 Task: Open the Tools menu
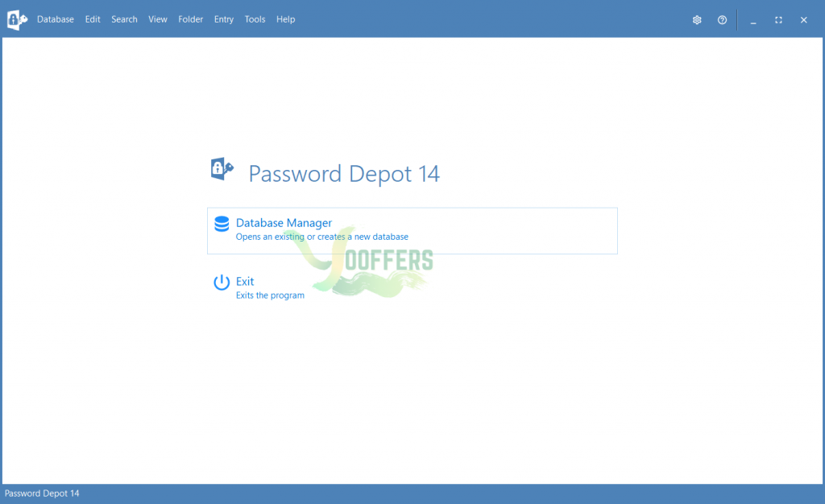pyautogui.click(x=255, y=19)
